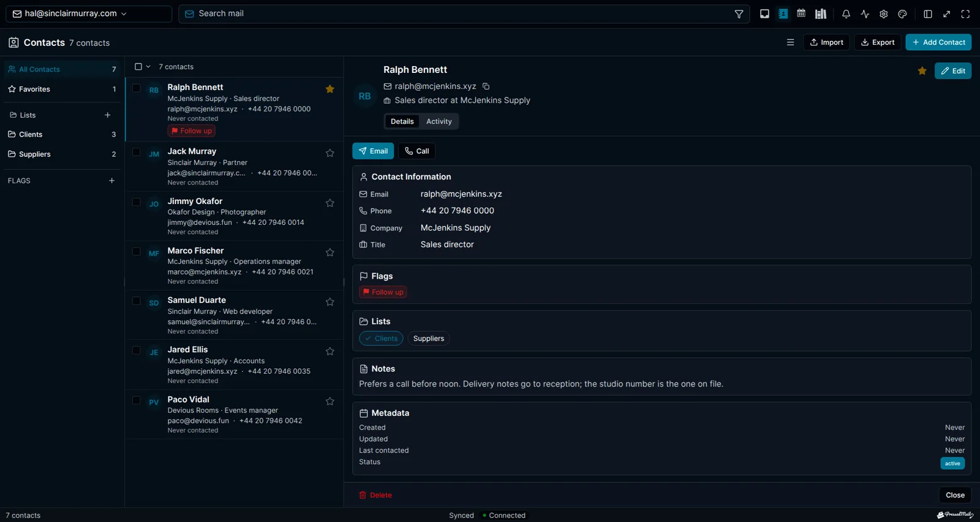Open Favorites in the sidebar
This screenshot has width=980, height=522.
click(x=62, y=89)
